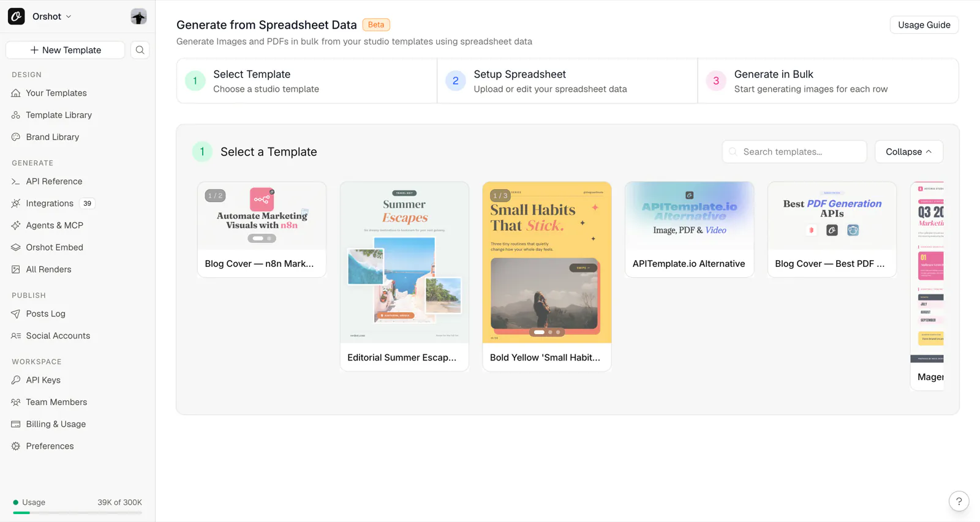Go to Select Template step
Screen dimensions: 980x522
pyautogui.click(x=307, y=81)
